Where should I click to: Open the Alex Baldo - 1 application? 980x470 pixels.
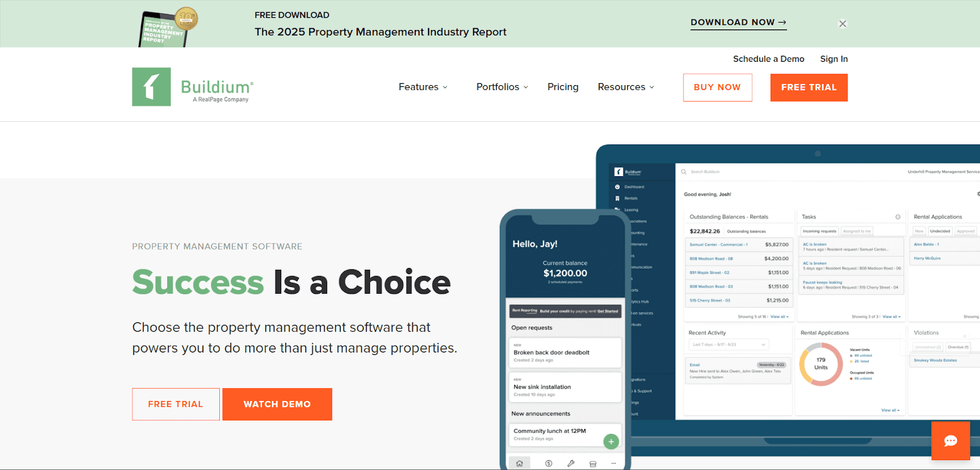(926, 244)
